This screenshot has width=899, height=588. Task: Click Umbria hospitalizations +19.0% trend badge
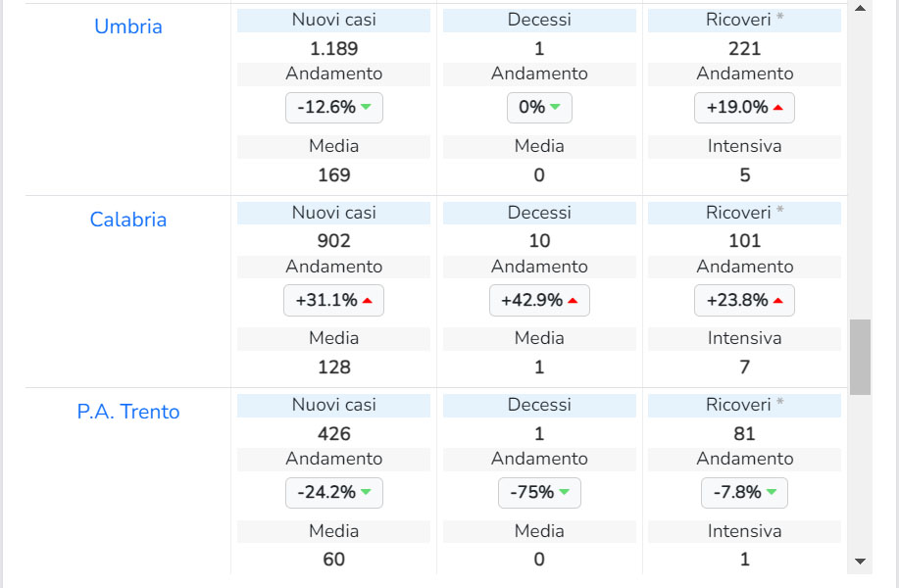(x=744, y=108)
